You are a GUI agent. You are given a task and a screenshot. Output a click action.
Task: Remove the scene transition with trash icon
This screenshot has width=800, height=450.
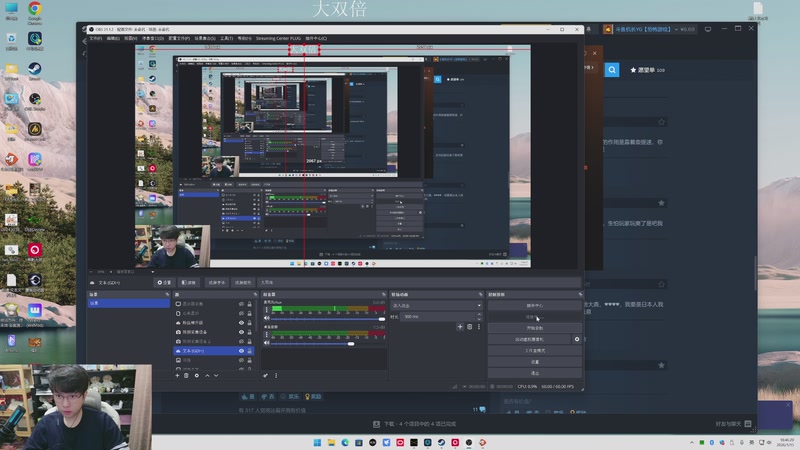(469, 327)
